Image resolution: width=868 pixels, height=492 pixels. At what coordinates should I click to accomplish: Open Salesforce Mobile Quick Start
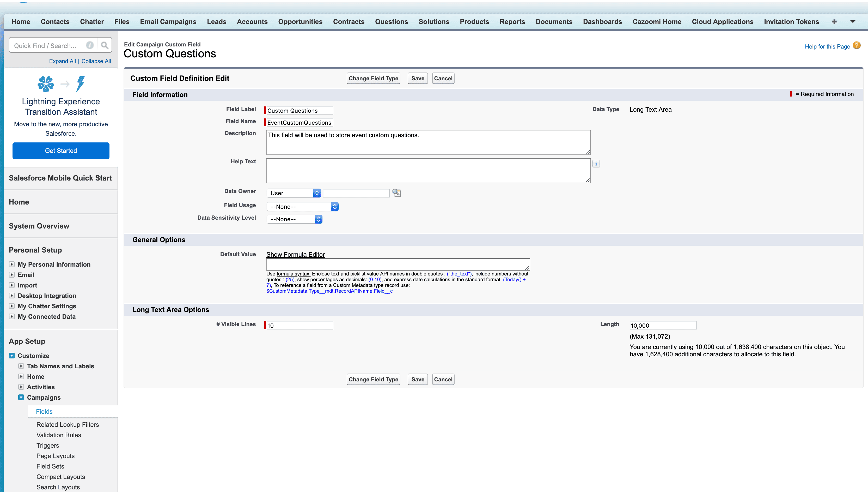60,178
